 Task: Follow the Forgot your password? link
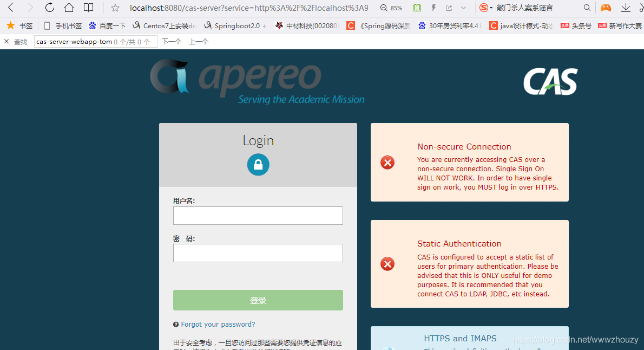tap(218, 325)
